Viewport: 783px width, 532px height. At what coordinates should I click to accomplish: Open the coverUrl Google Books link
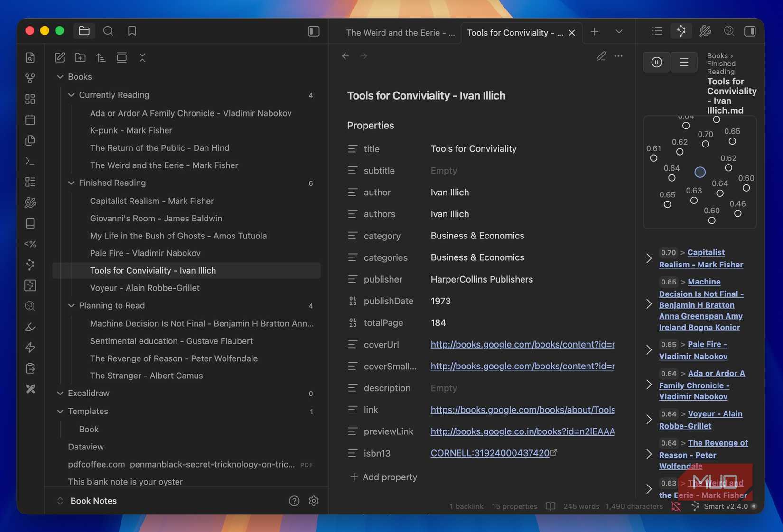[522, 344]
